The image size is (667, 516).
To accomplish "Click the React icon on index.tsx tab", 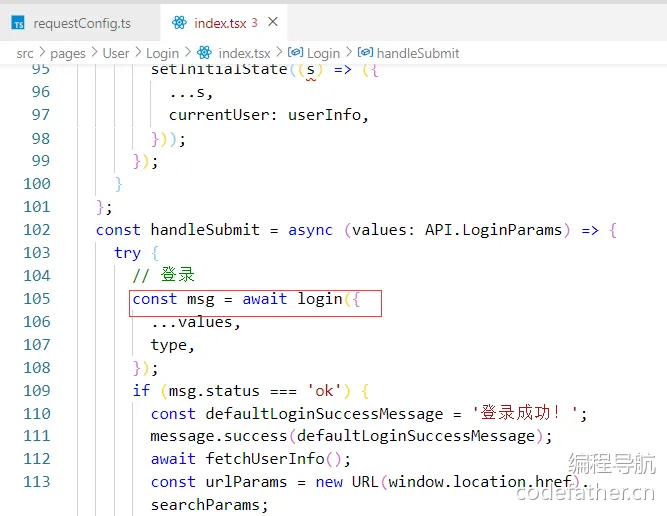I will tap(179, 23).
